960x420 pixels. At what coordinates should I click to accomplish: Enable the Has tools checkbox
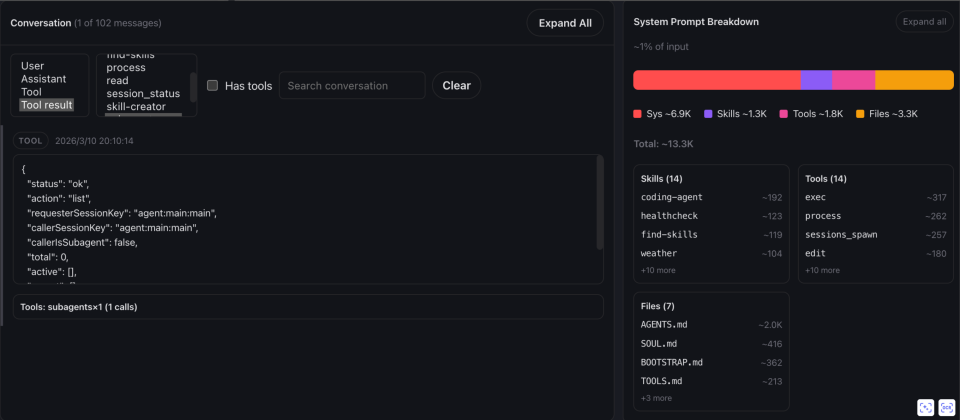pyautogui.click(x=212, y=86)
